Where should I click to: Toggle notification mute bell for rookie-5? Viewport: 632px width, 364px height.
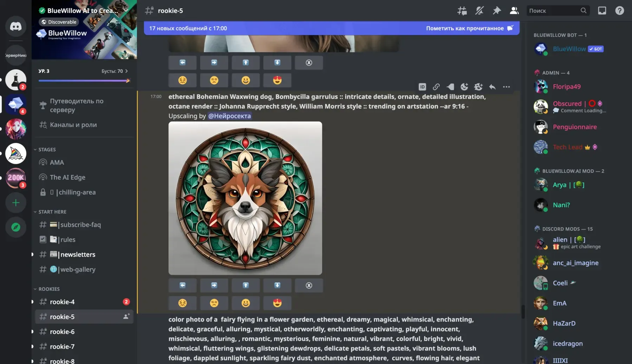click(480, 11)
